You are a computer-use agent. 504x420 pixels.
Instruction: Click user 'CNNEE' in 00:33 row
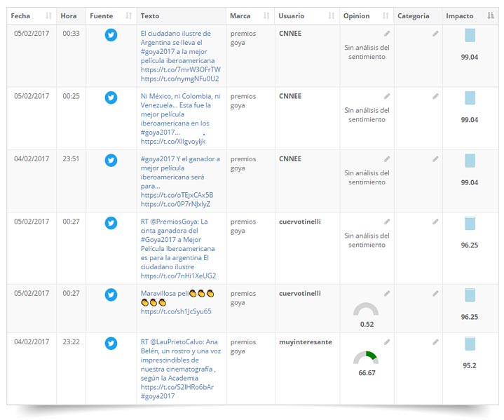point(290,34)
